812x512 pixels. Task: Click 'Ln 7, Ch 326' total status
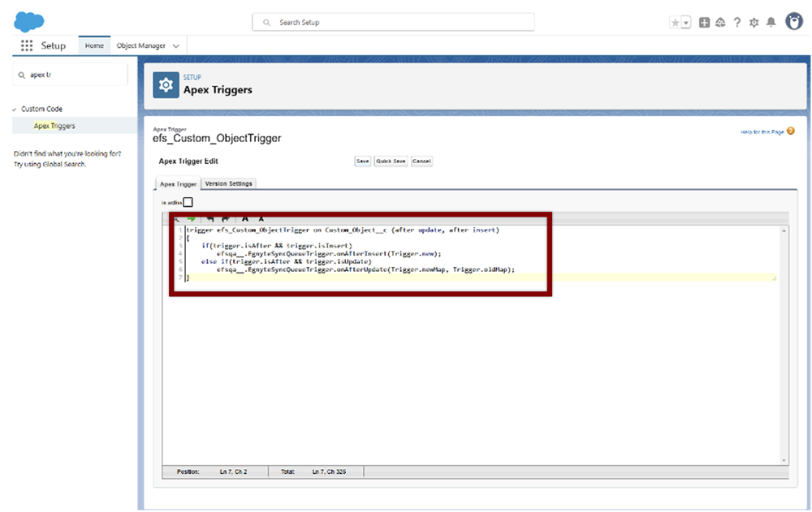pyautogui.click(x=329, y=471)
